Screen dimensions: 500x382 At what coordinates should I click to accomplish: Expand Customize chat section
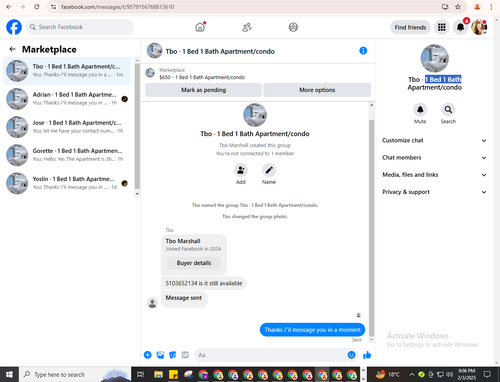pos(434,141)
